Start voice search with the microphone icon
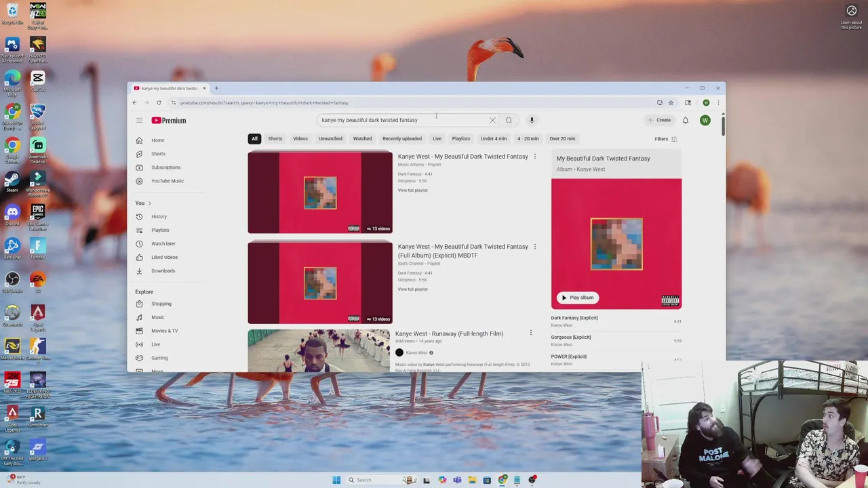 [x=532, y=121]
